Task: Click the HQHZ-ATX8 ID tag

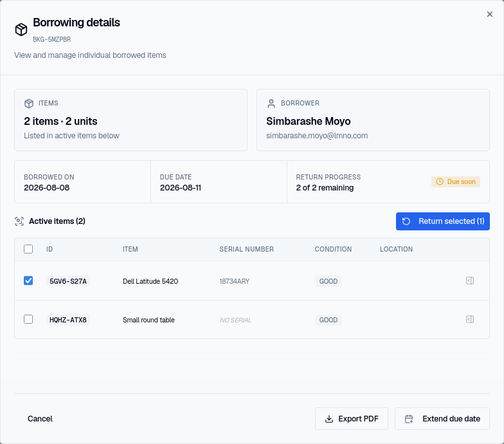Action: pyautogui.click(x=68, y=320)
